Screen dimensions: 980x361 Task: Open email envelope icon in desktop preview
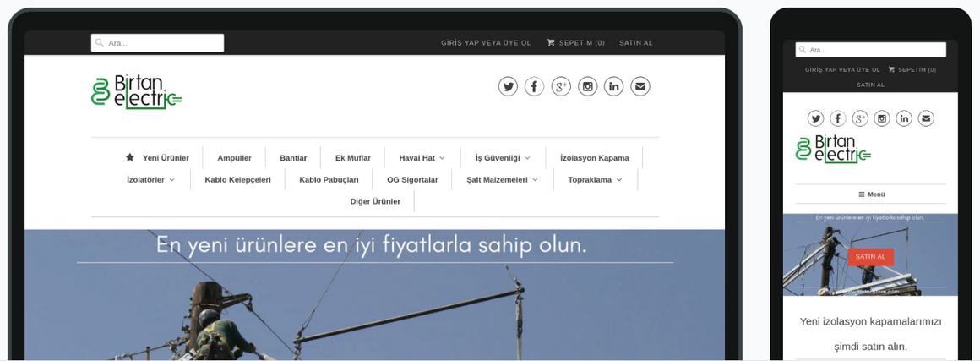[640, 86]
